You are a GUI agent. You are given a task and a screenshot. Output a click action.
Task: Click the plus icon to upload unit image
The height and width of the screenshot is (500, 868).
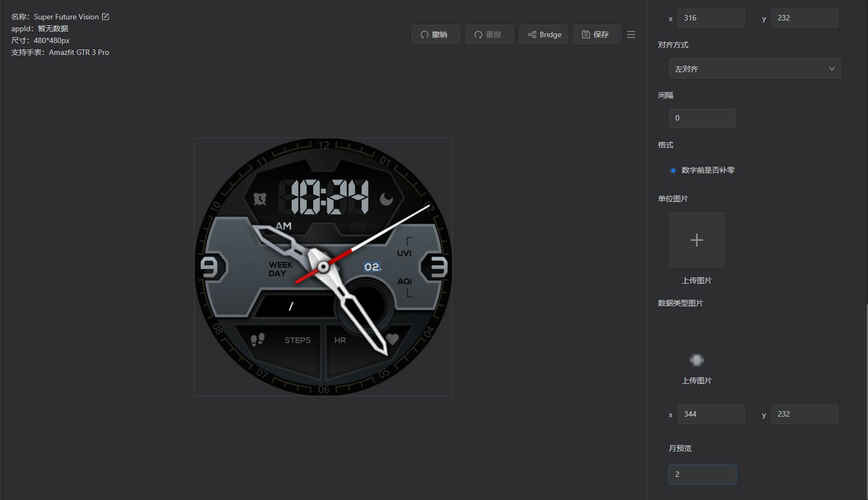tap(696, 240)
